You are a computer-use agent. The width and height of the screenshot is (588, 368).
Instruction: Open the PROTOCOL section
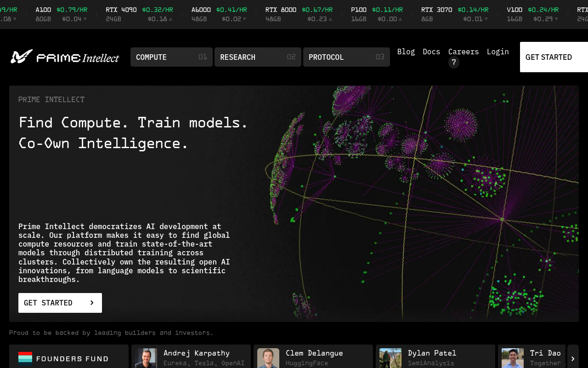(346, 57)
